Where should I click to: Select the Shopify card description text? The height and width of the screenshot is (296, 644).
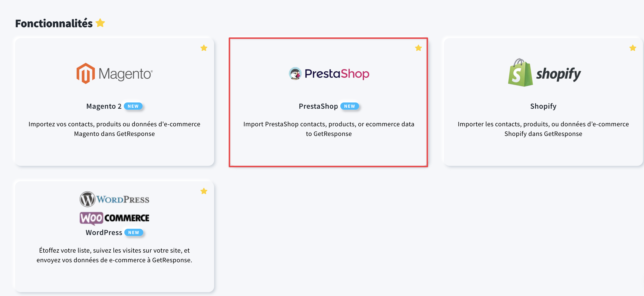(543, 129)
